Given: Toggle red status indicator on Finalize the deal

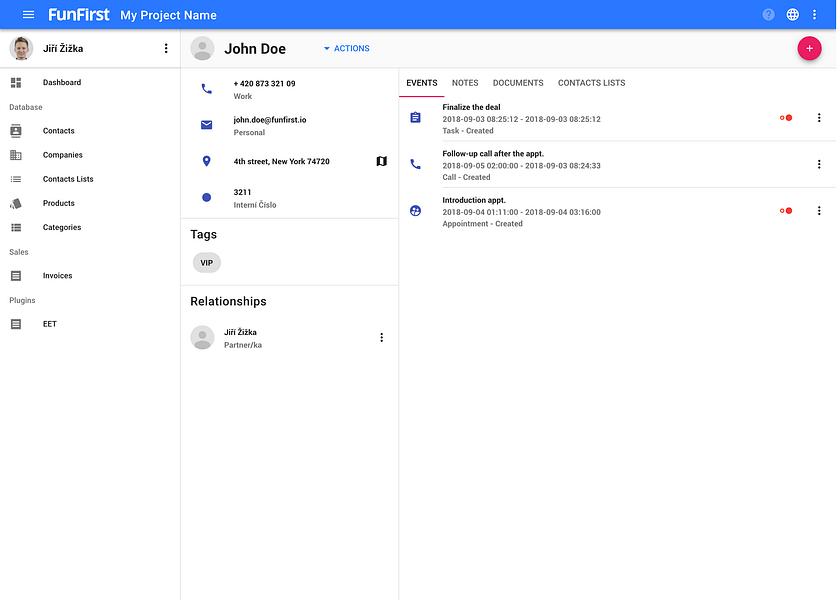Looking at the screenshot, I should (x=786, y=118).
